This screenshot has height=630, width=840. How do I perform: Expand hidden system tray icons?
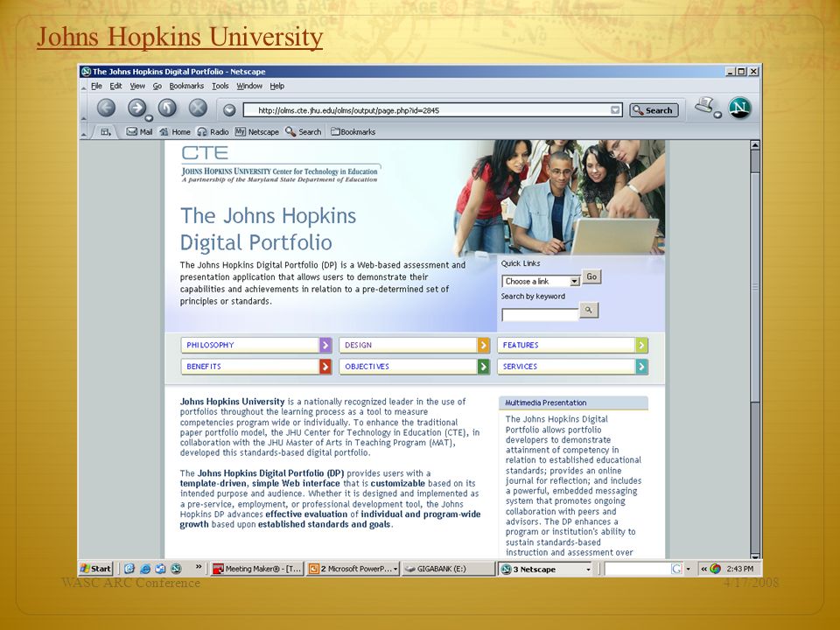[703, 569]
